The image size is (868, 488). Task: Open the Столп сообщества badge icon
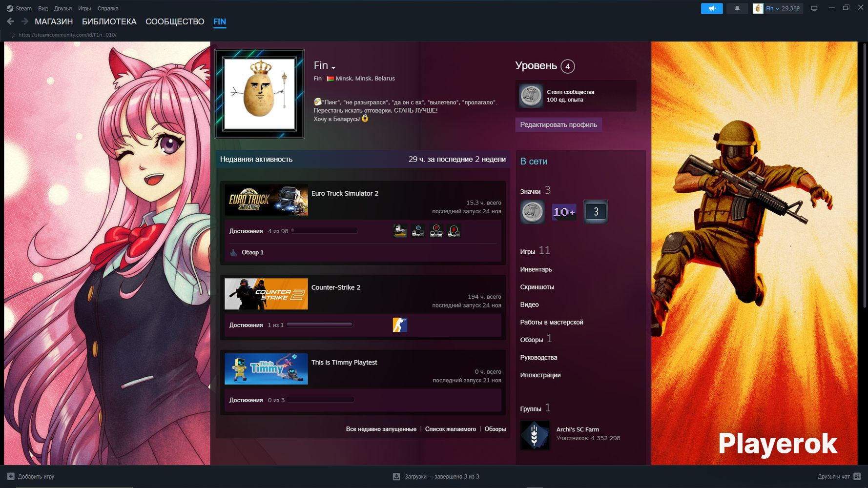(x=531, y=96)
